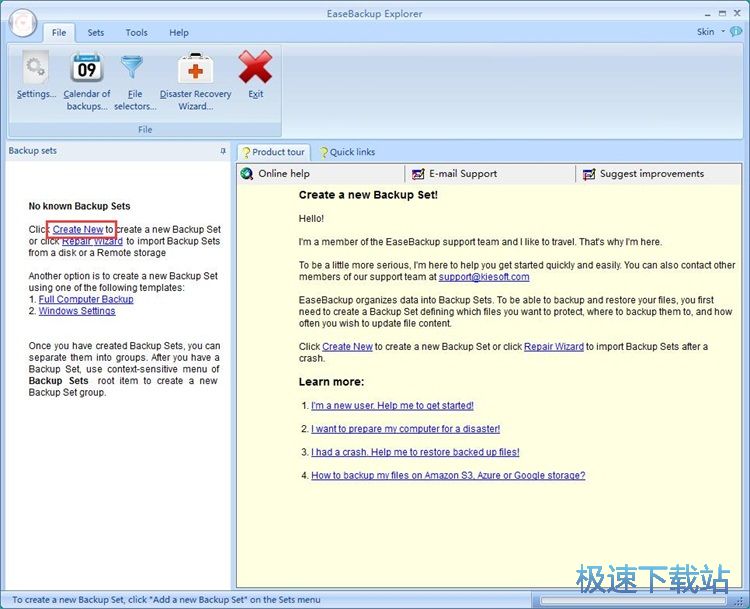Screen dimensions: 750x609
Task: Open the Sets ribbon tab
Action: pos(96,33)
